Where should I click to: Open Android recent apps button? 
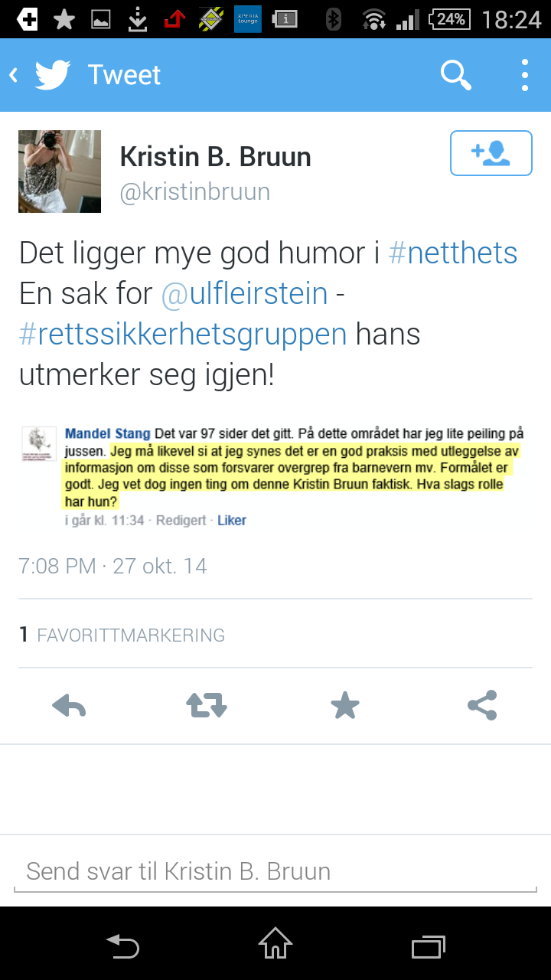[429, 946]
